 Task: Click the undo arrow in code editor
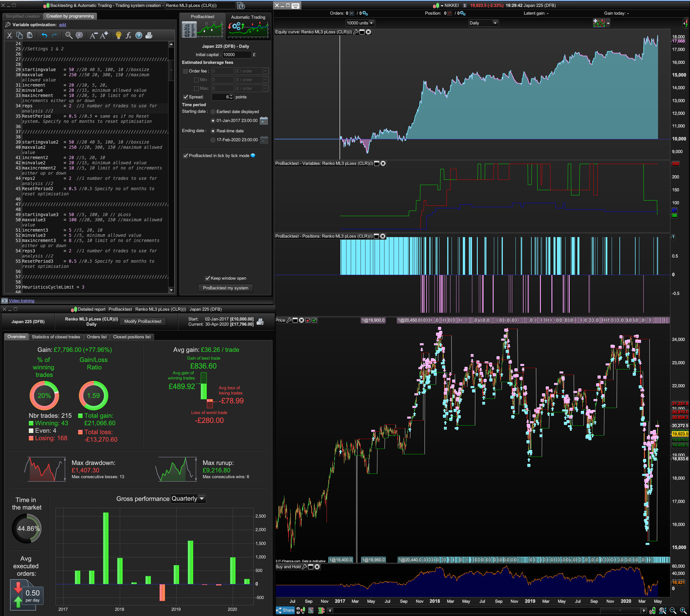[44, 36]
